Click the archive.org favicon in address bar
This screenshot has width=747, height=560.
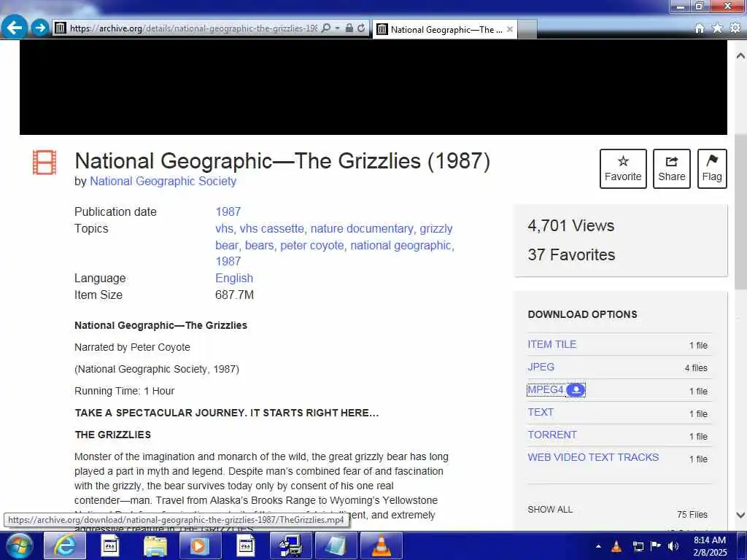click(x=60, y=28)
